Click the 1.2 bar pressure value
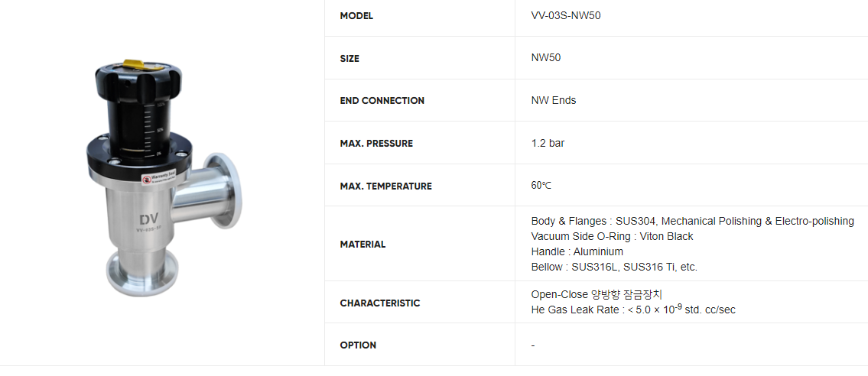The width and height of the screenshot is (868, 376). tap(548, 143)
